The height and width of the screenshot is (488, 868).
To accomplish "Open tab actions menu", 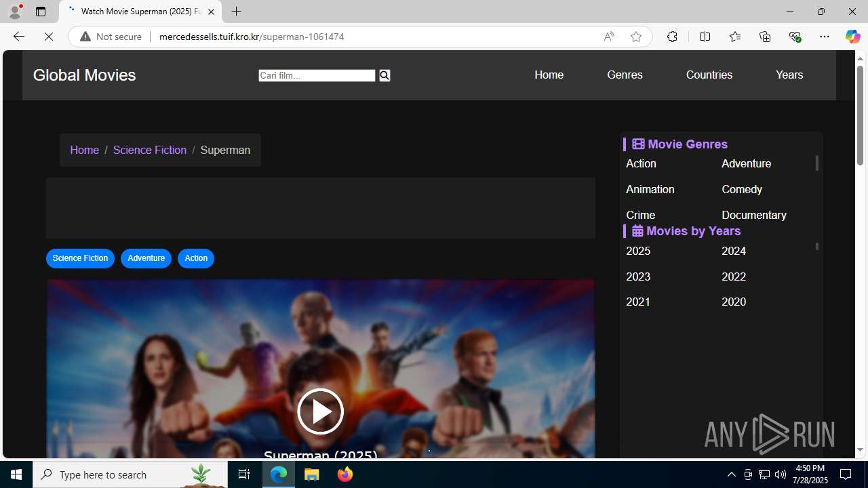I will [41, 12].
